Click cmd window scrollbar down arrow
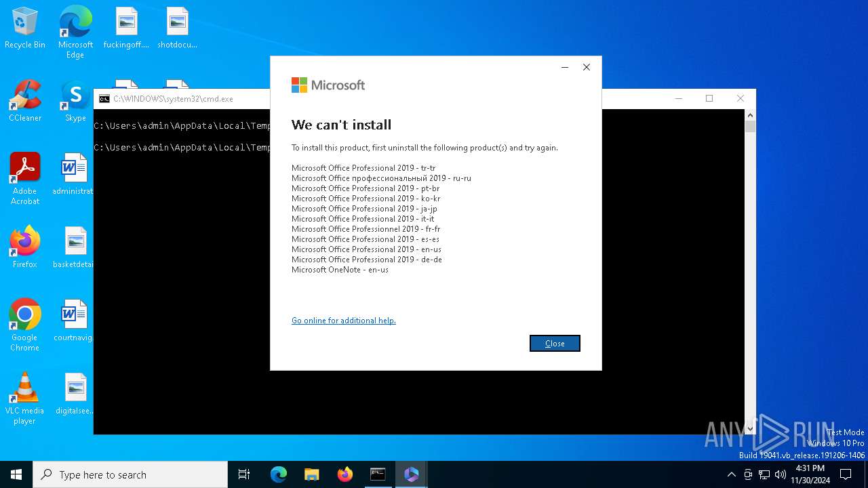This screenshot has height=488, width=868. (750, 428)
